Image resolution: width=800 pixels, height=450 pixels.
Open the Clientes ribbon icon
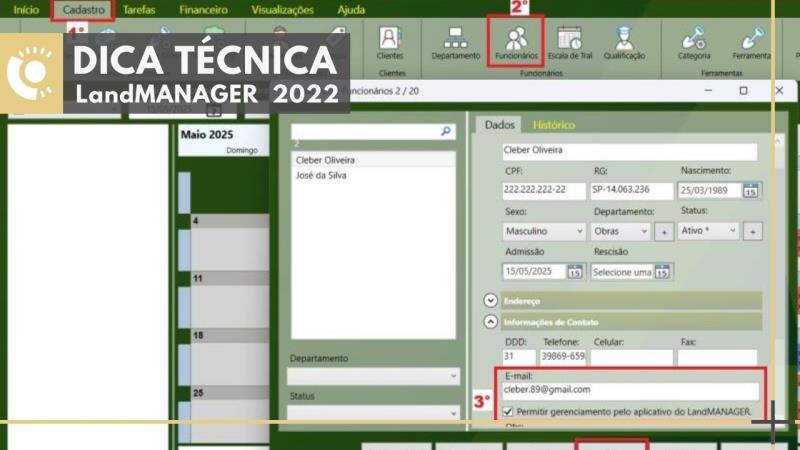[390, 43]
